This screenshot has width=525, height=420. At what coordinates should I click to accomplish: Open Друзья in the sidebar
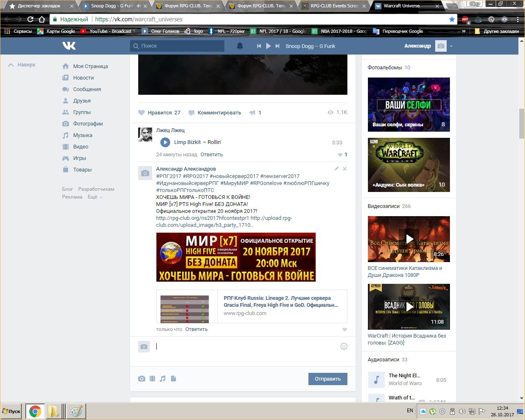point(77,100)
